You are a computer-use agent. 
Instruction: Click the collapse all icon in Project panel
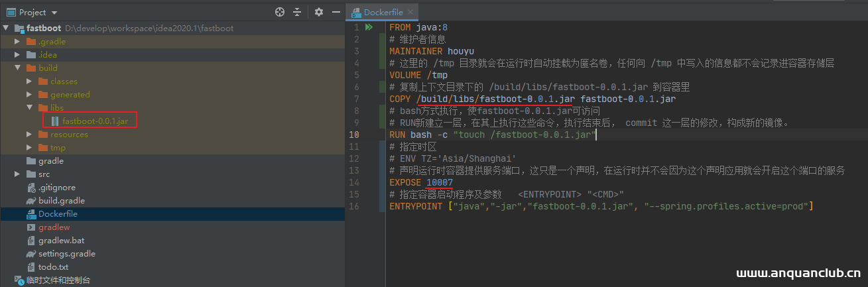coord(297,12)
